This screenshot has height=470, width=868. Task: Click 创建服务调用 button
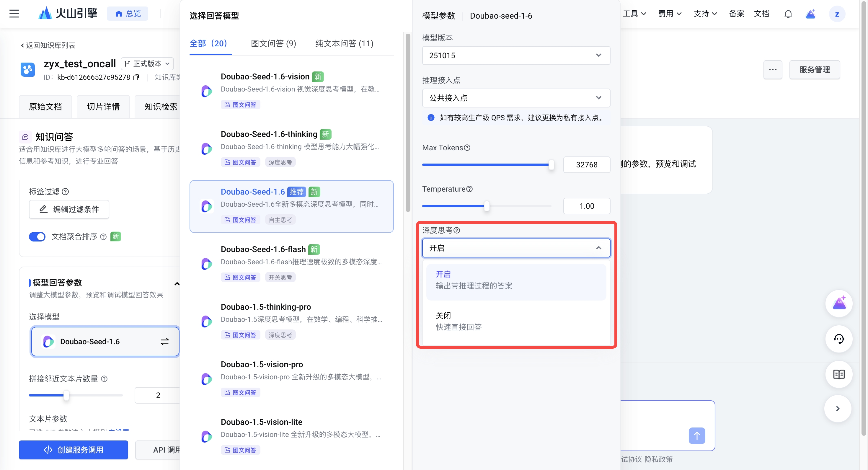pos(74,450)
